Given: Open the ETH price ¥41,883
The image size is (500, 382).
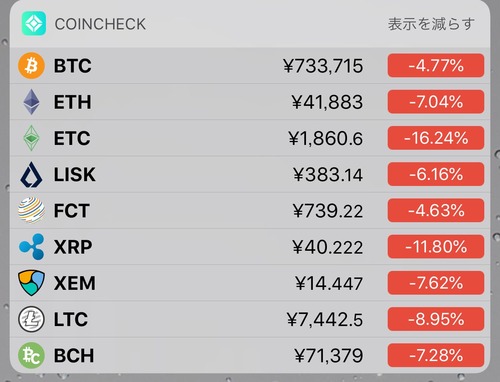Looking at the screenshot, I should [327, 102].
